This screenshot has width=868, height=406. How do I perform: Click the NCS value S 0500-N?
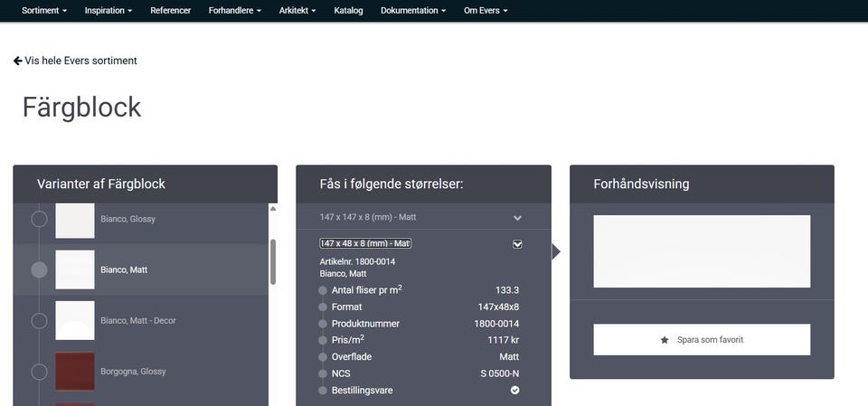[500, 373]
